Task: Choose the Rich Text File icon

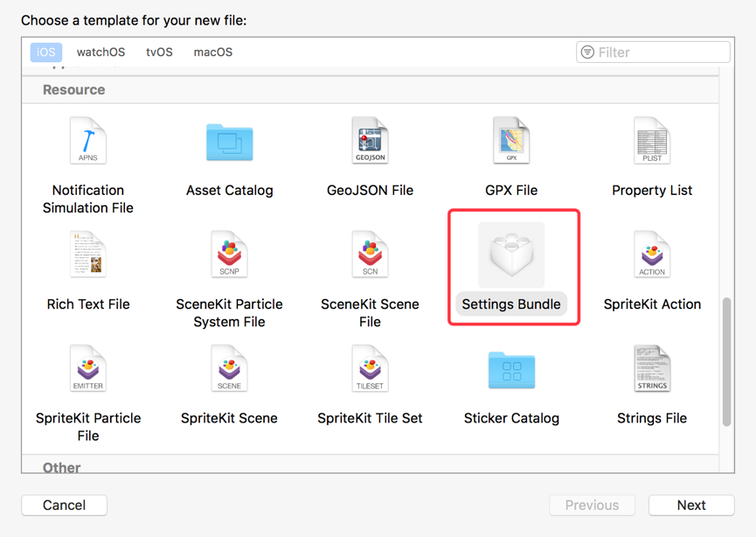Action: pos(88,255)
